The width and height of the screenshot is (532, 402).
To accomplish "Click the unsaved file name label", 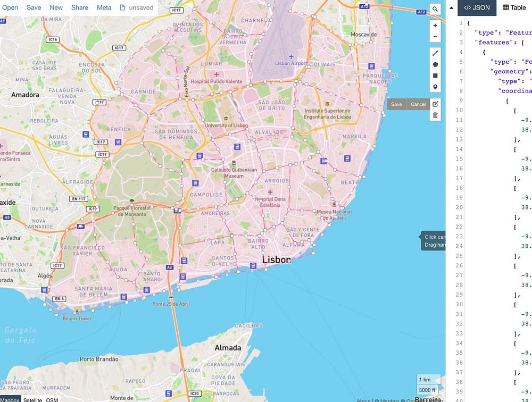I will (141, 7).
